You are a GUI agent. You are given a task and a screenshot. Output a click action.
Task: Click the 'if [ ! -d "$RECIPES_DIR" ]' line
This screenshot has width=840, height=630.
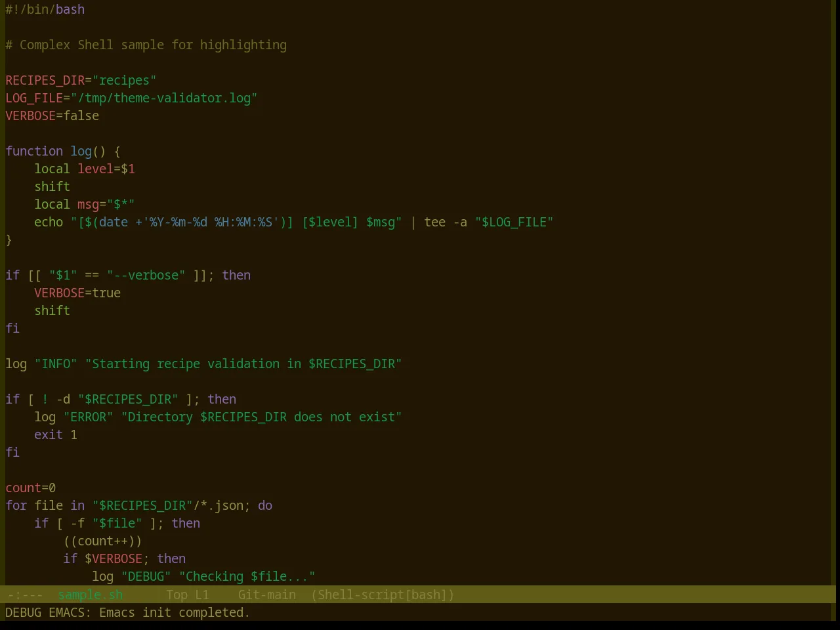coord(121,399)
